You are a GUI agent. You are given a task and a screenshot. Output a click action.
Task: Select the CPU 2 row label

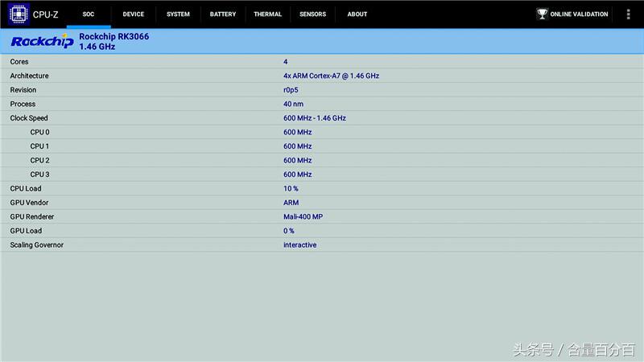[x=39, y=160]
